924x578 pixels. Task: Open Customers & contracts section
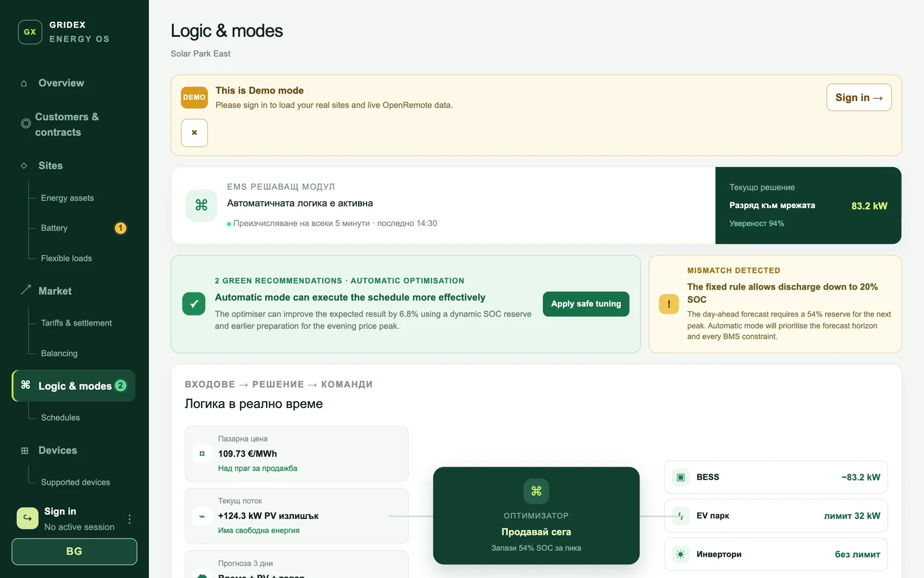[74, 124]
